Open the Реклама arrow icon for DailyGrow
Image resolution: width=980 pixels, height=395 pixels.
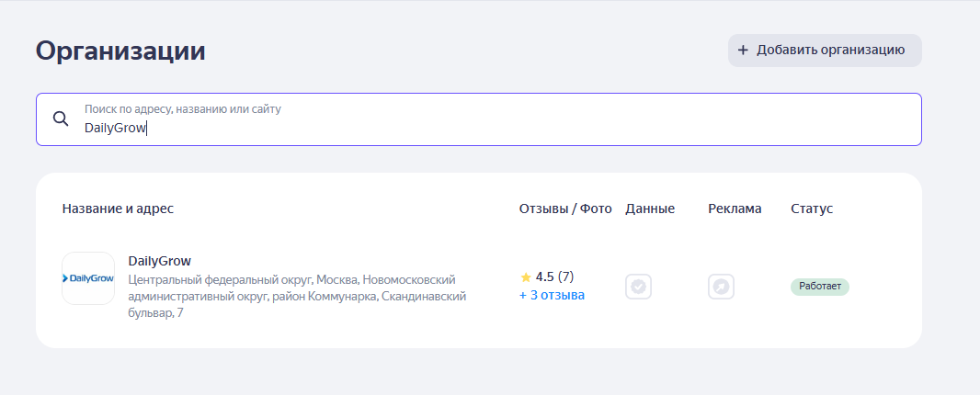tap(722, 287)
